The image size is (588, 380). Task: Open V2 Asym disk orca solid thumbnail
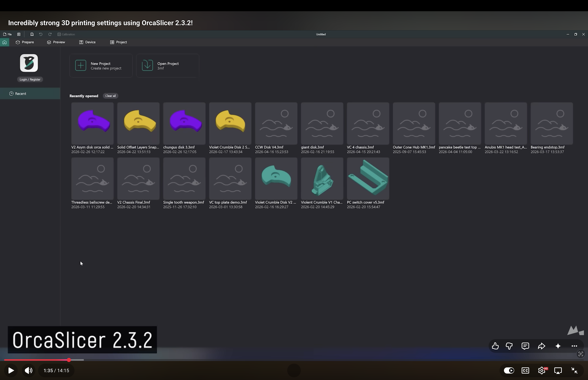[x=93, y=123]
